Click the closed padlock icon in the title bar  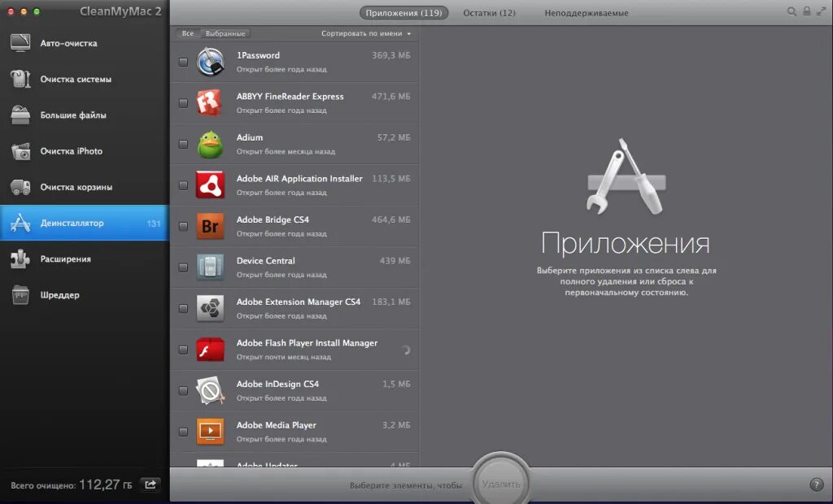(x=806, y=11)
